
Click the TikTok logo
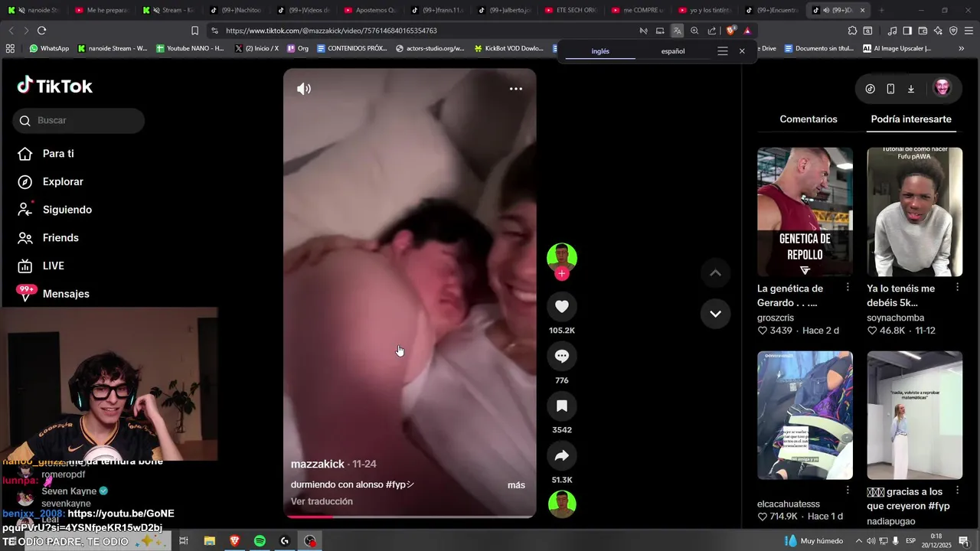[x=55, y=86]
